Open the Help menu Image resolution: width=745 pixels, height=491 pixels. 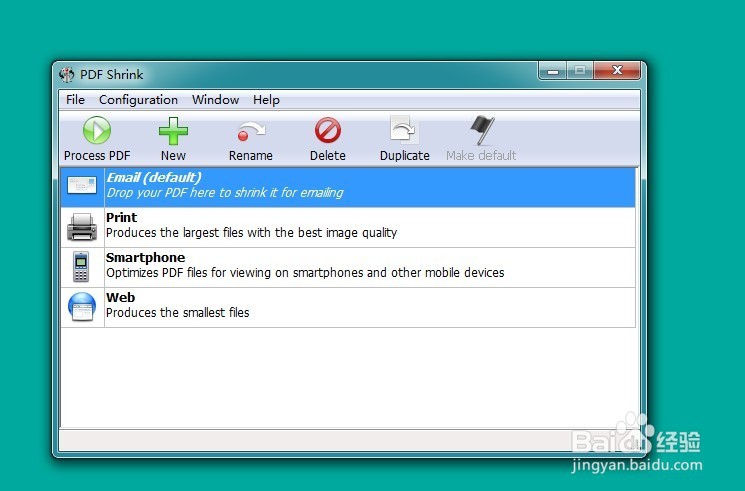(x=266, y=100)
